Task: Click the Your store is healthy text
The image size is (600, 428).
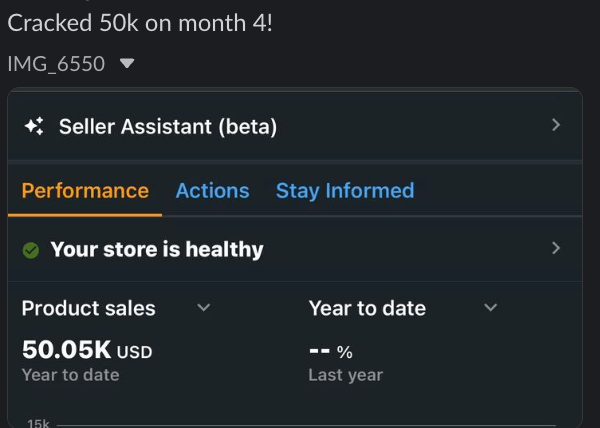Action: (157, 250)
